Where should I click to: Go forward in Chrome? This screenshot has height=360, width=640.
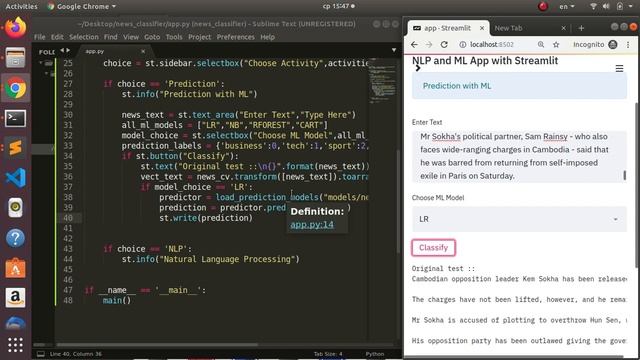coord(429,44)
